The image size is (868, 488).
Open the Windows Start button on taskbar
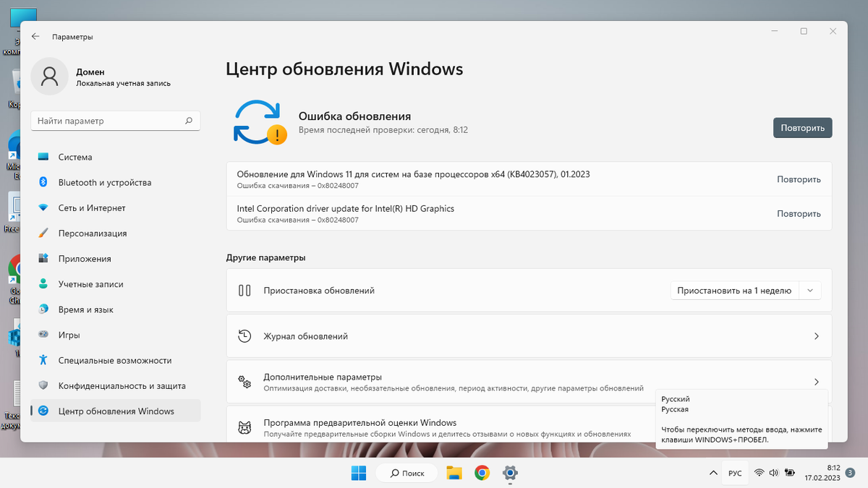[359, 473]
